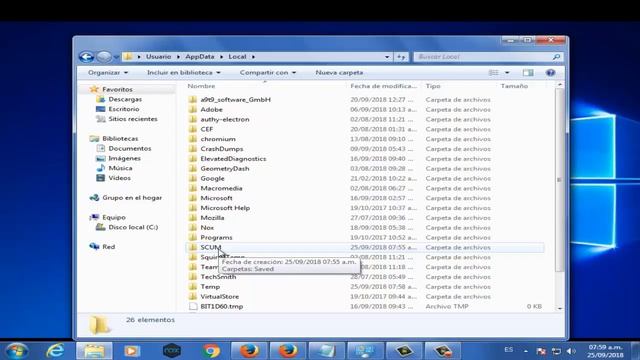640x360 pixels.
Task: Expand the arrow after Local in path
Action: (253, 57)
